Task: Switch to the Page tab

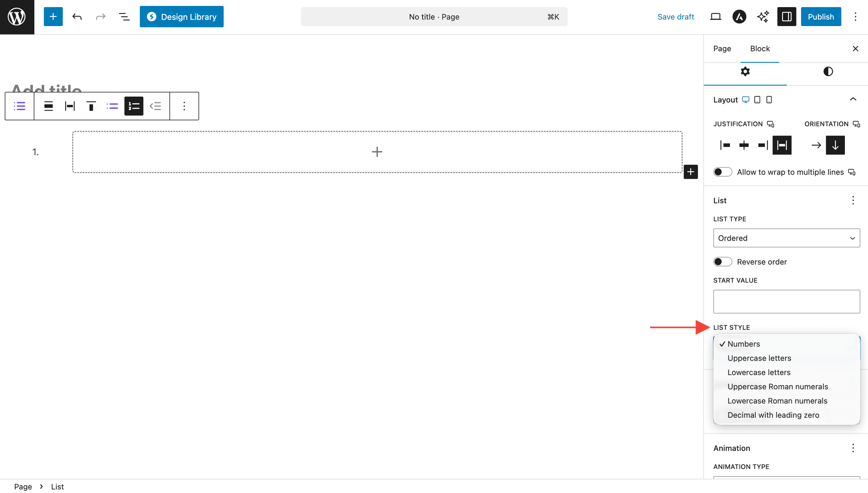Action: point(722,48)
